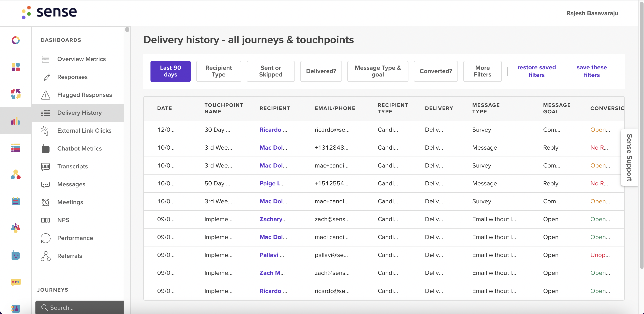Open the Sense Support side tab
The image size is (644, 314).
click(629, 157)
